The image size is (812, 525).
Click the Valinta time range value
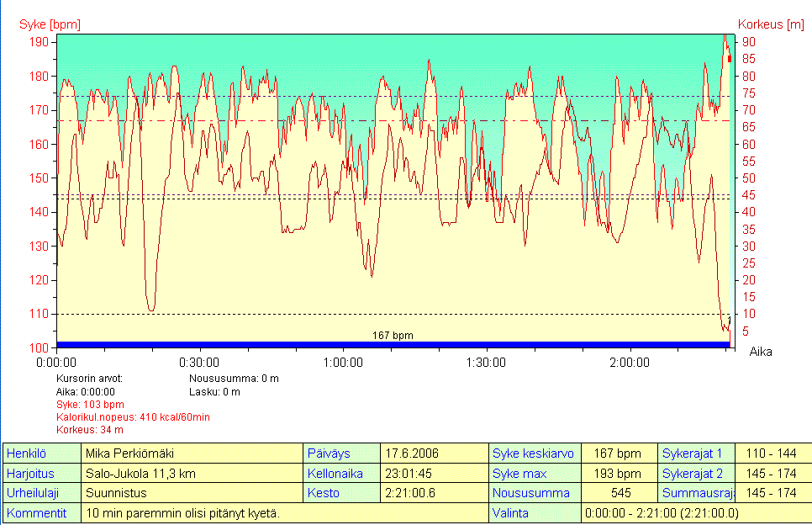click(661, 513)
